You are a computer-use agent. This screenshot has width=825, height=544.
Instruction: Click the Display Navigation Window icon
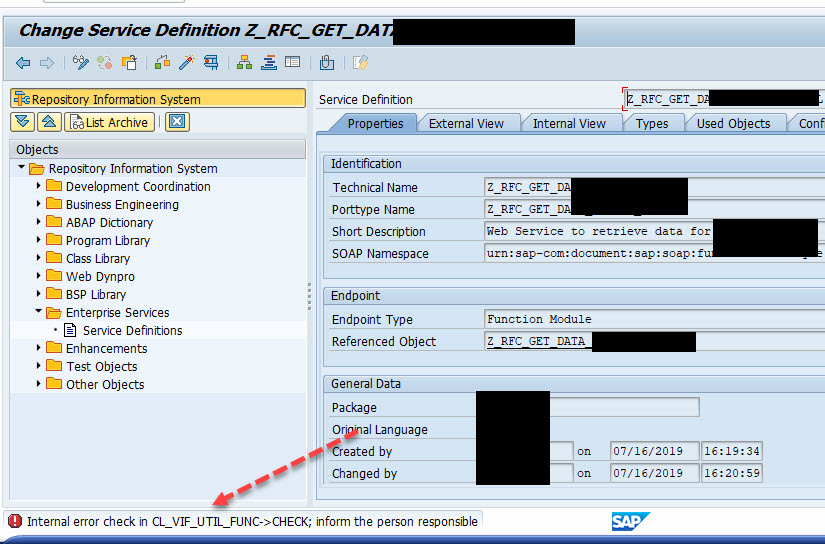(x=293, y=63)
